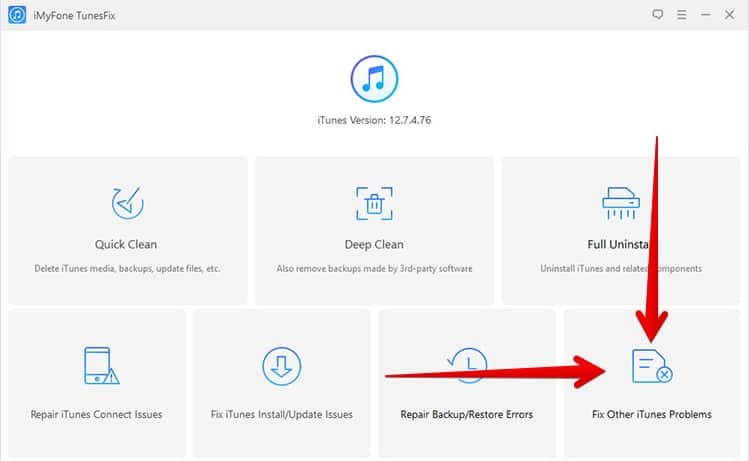Click the central iTunes music note icon
Screen dimensions: 749x461
pos(374,79)
